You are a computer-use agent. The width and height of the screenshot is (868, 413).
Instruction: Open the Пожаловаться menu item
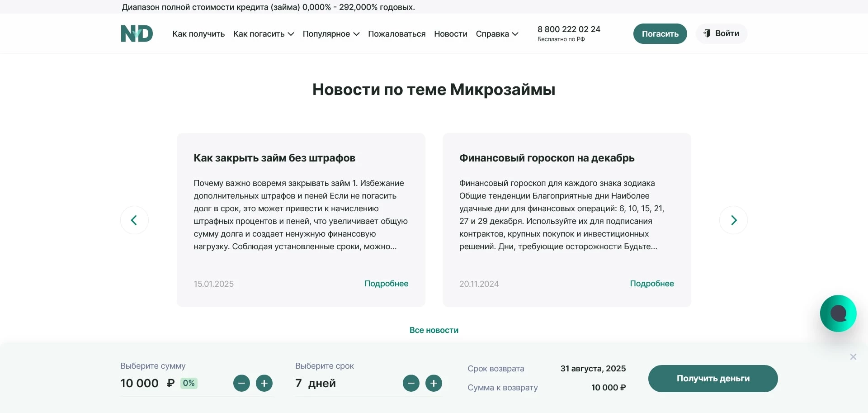(396, 33)
